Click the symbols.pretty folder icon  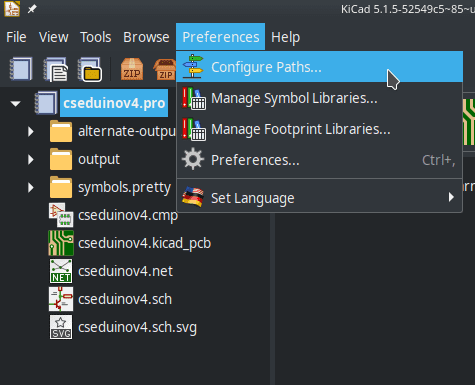coord(61,187)
